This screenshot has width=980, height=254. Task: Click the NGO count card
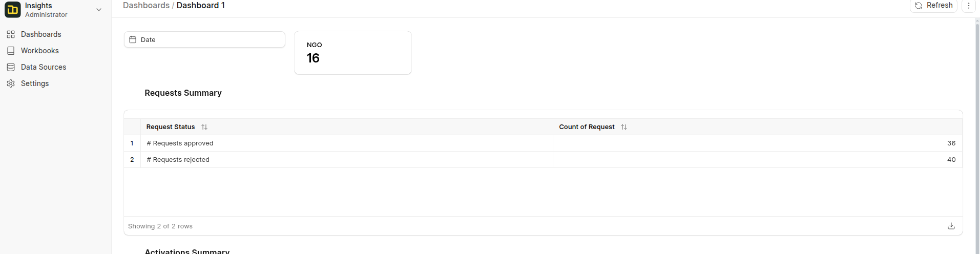pos(352,53)
